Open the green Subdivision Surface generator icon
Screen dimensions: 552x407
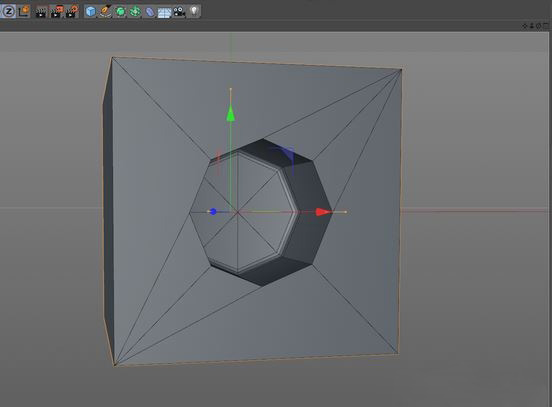pyautogui.click(x=120, y=12)
